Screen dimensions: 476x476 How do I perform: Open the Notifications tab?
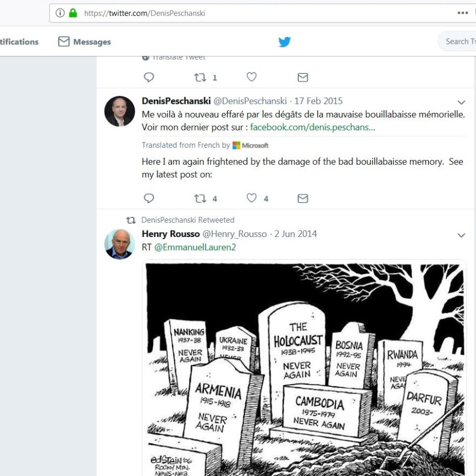coord(19,42)
